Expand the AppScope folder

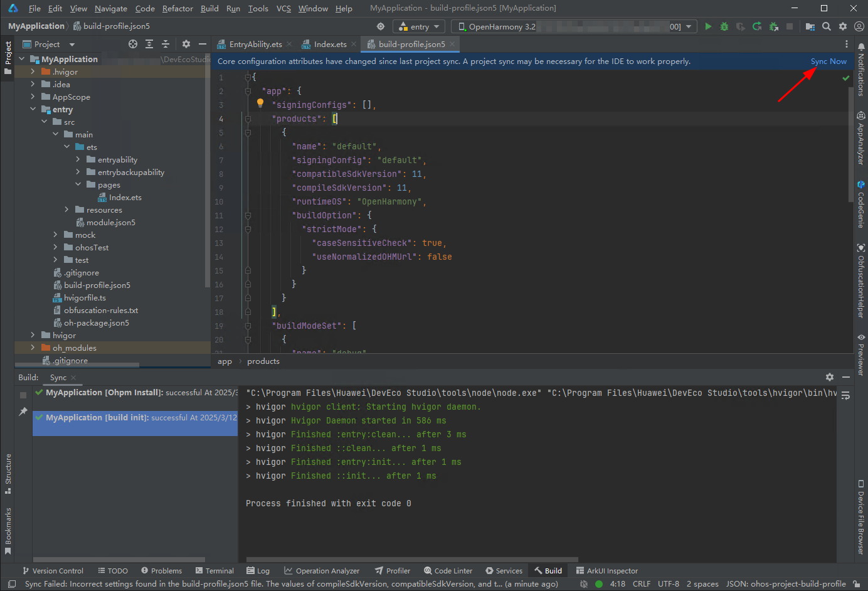click(x=33, y=97)
